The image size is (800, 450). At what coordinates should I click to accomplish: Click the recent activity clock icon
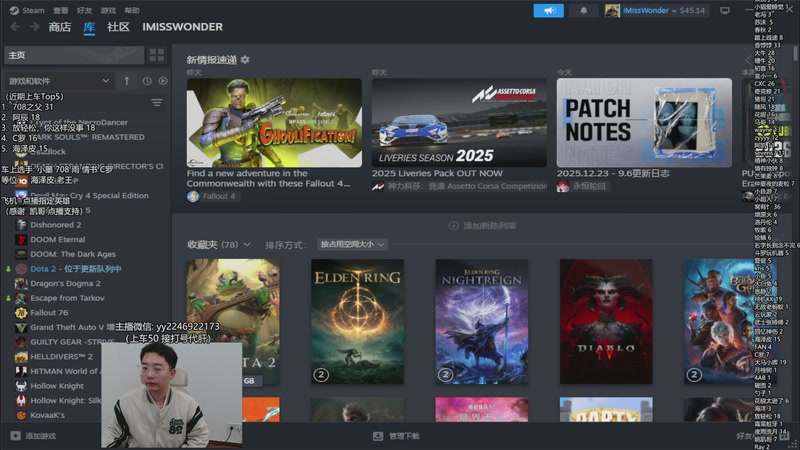coord(146,81)
